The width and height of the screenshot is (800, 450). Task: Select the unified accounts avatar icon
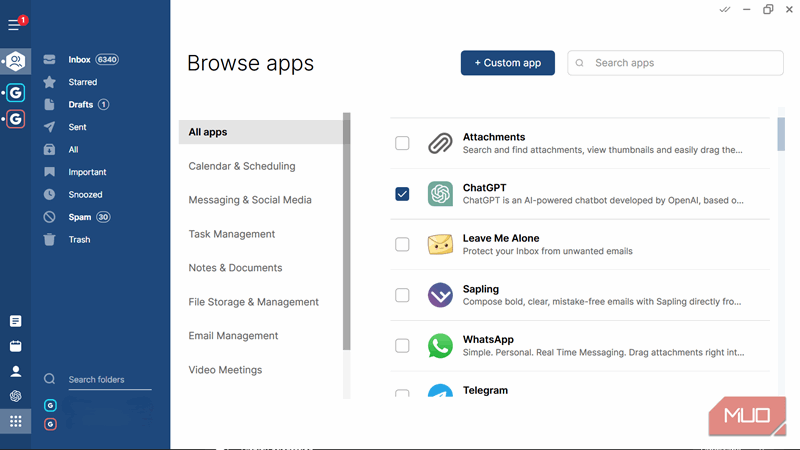pos(16,61)
